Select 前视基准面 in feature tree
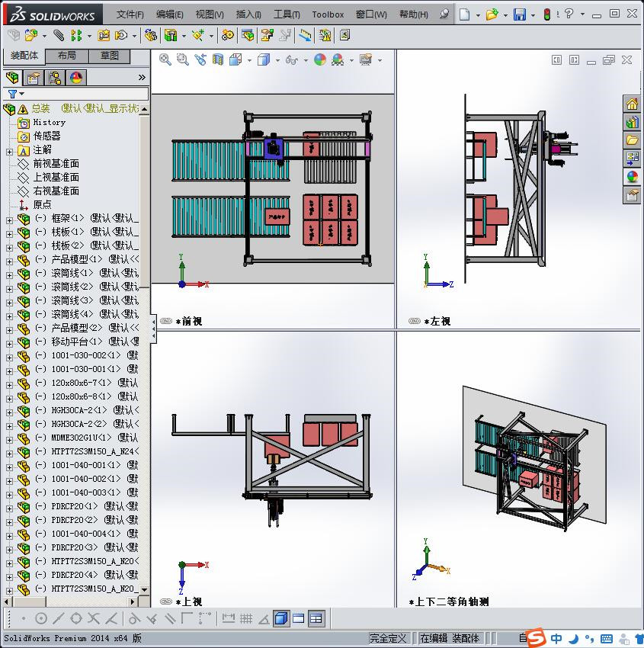 (x=56, y=164)
